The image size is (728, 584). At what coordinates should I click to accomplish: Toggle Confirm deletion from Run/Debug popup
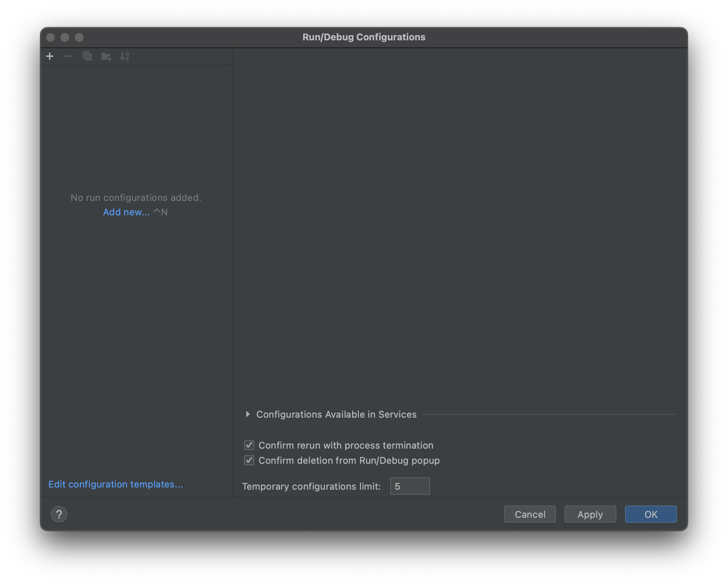(x=249, y=460)
